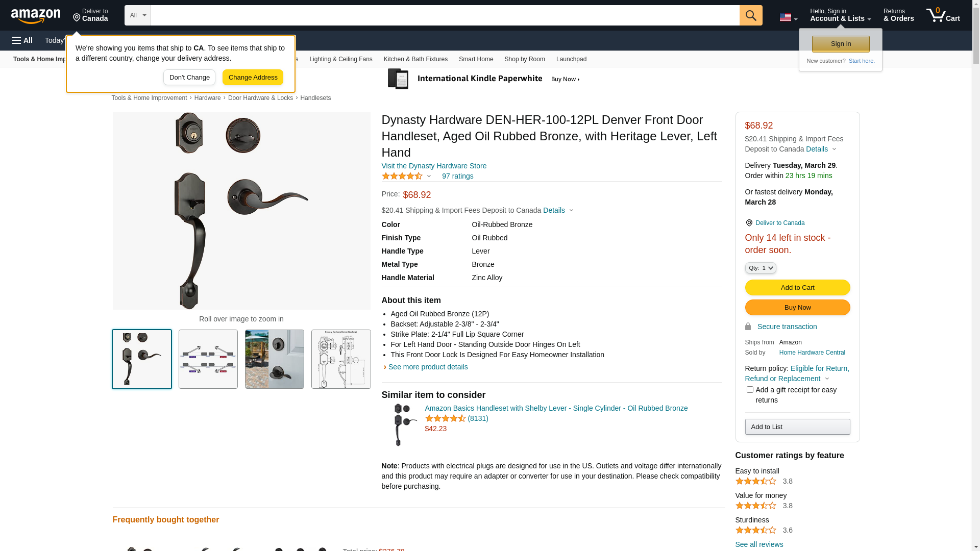The height and width of the screenshot is (551, 980).
Task: Click the Secure transaction lock link
Action: click(781, 327)
